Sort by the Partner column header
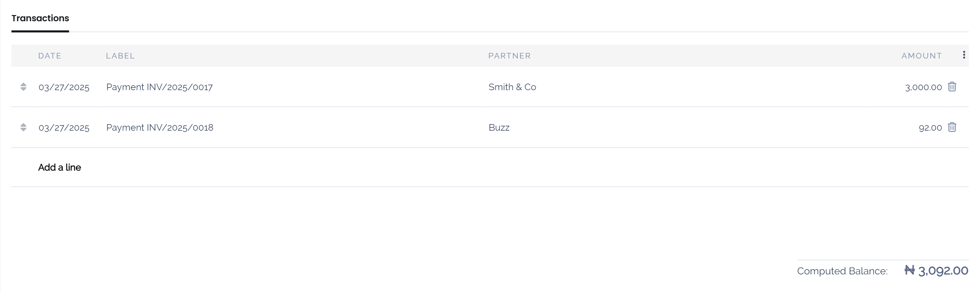The width and height of the screenshot is (980, 292). tap(509, 56)
